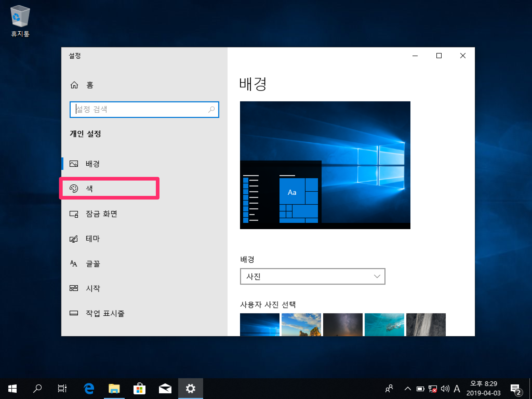Open the Action Center notification icon
The height and width of the screenshot is (399, 532).
coord(515,389)
